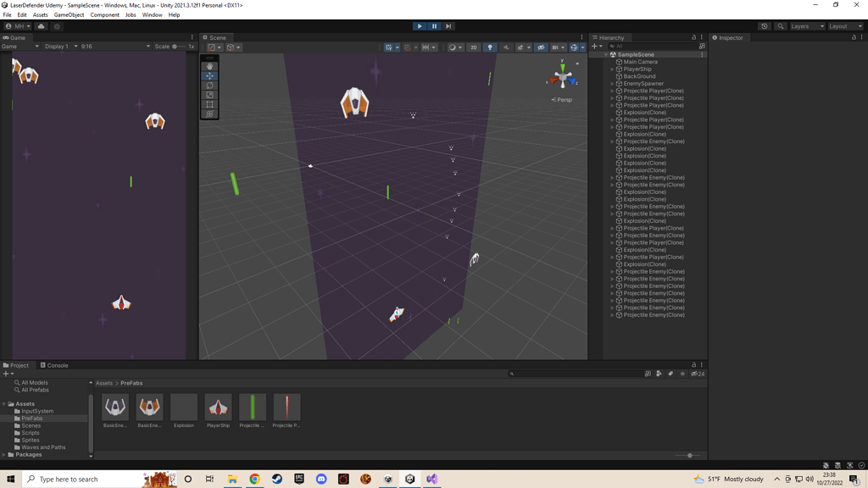The image size is (868, 488).
Task: Toggle hidden packages visibility in Project panel
Action: pyautogui.click(x=697, y=374)
